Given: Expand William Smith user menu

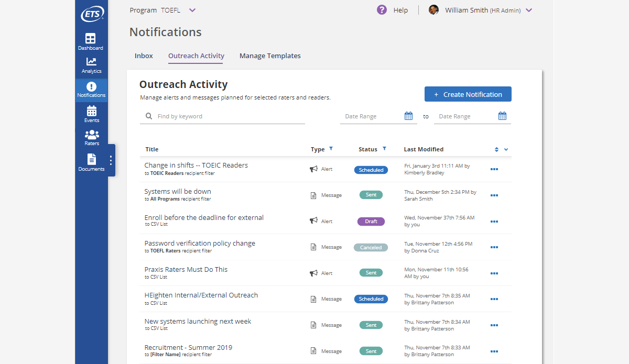Looking at the screenshot, I should (528, 10).
